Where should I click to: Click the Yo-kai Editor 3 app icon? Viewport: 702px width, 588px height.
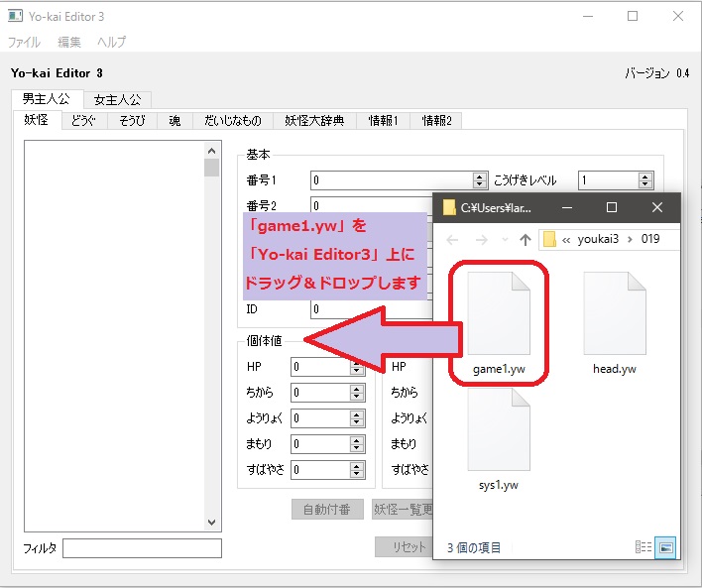[15, 16]
